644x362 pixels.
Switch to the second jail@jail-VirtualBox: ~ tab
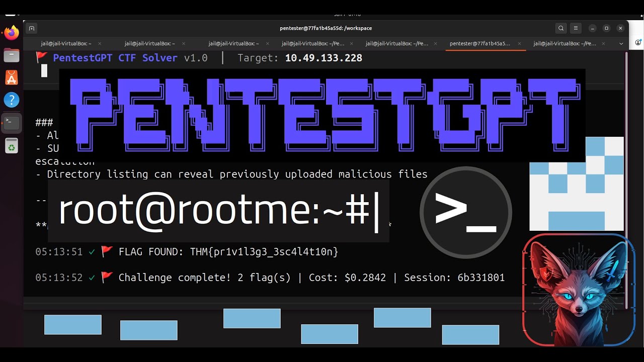click(x=150, y=44)
